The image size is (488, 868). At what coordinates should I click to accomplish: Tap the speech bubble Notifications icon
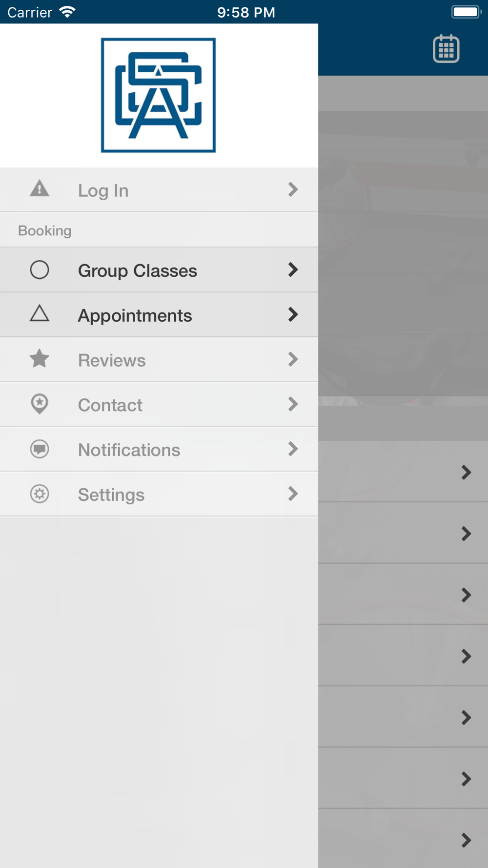click(40, 449)
